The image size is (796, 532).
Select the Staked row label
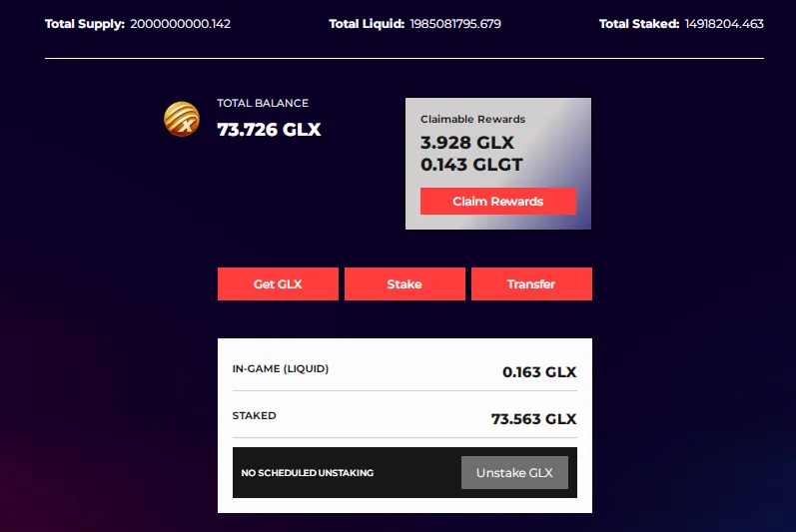click(x=254, y=415)
